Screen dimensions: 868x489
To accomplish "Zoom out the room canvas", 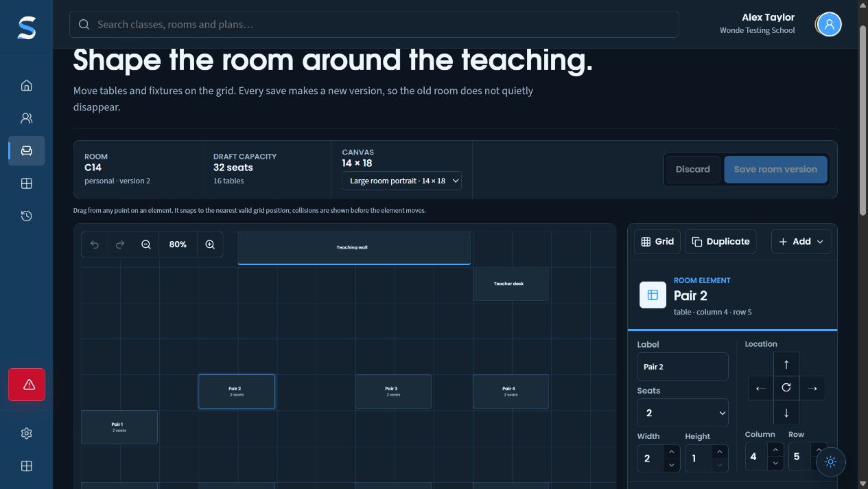I will [146, 244].
